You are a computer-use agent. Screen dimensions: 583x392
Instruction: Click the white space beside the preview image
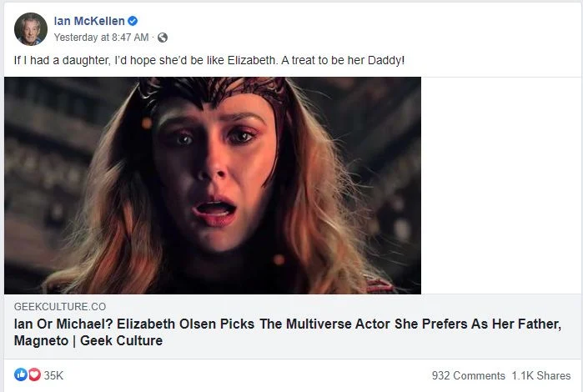500,185
